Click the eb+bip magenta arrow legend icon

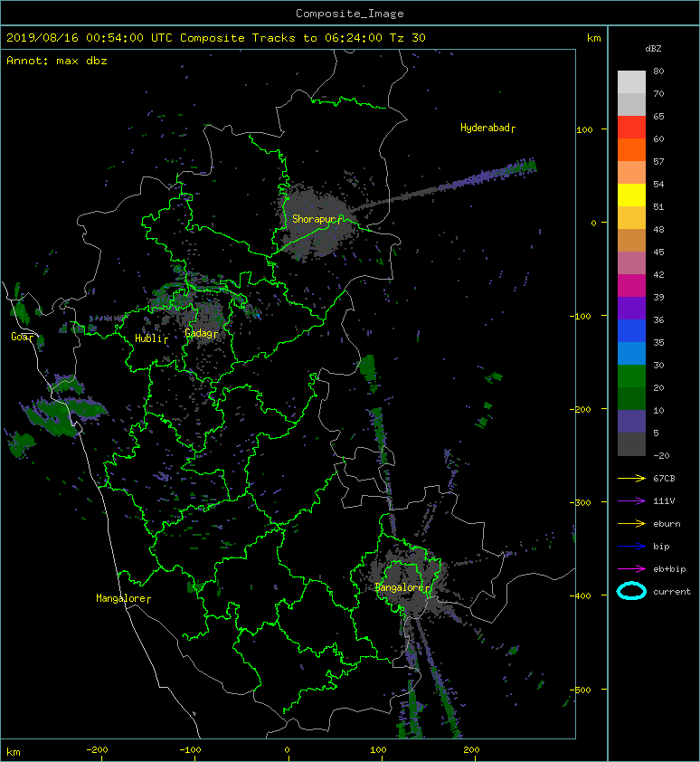click(631, 568)
